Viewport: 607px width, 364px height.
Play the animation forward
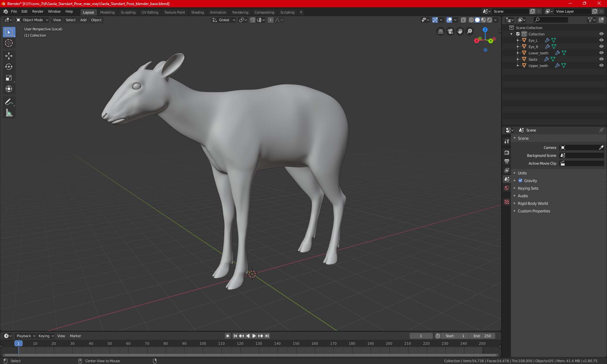click(x=254, y=336)
